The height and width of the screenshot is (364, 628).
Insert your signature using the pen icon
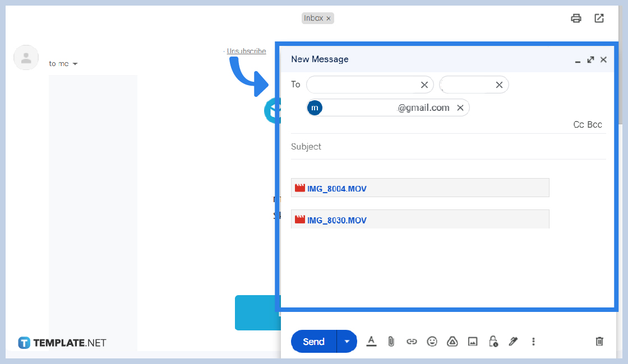(x=513, y=341)
